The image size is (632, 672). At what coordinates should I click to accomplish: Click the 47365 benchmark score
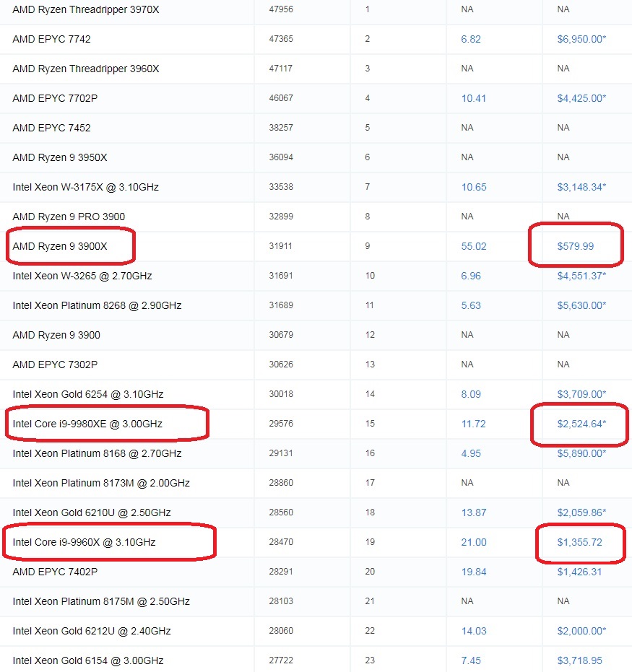pyautogui.click(x=281, y=38)
